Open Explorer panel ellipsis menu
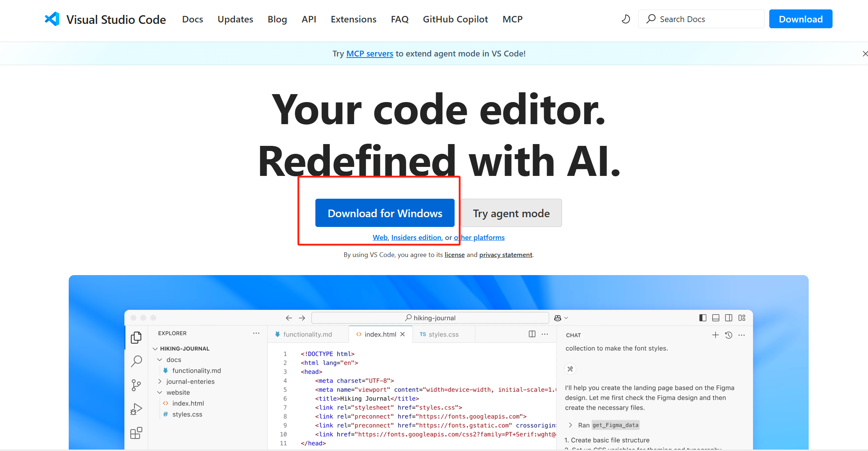868x451 pixels. (256, 333)
